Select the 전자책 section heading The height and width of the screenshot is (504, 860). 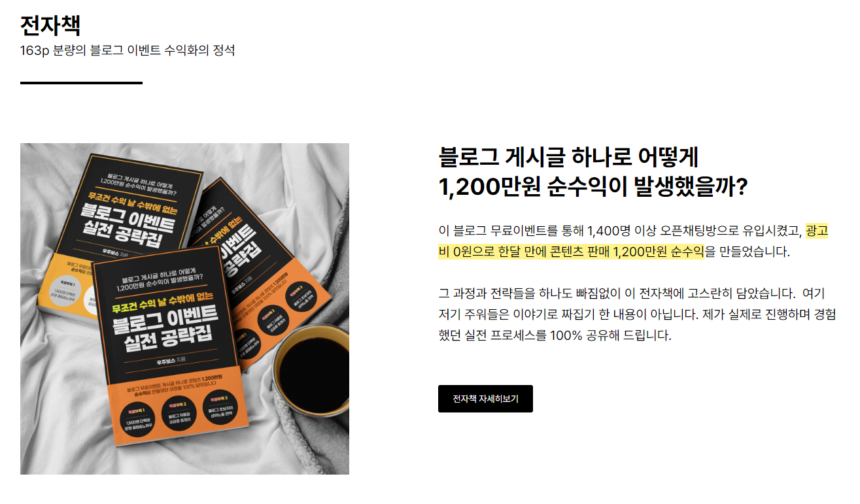click(50, 25)
